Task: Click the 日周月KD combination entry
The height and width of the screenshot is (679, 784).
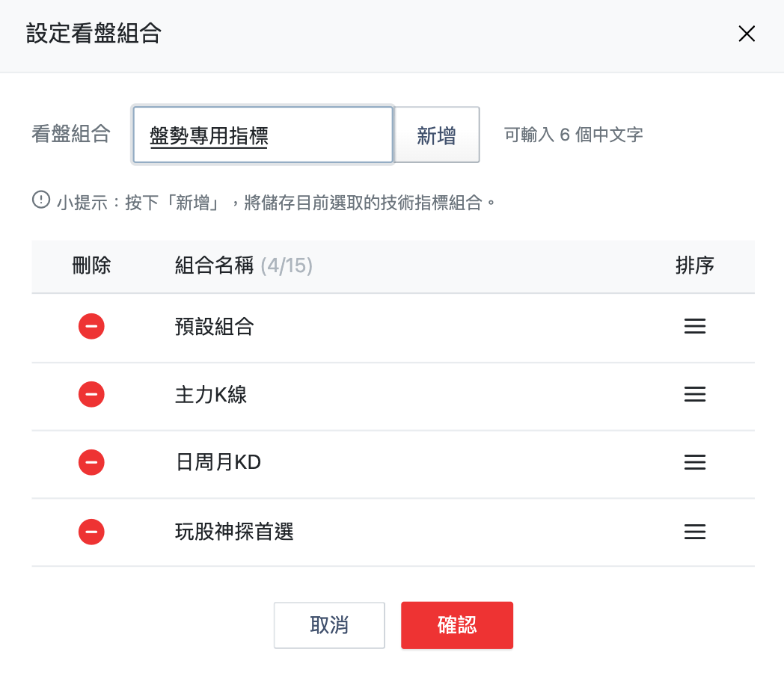Action: pos(219,462)
